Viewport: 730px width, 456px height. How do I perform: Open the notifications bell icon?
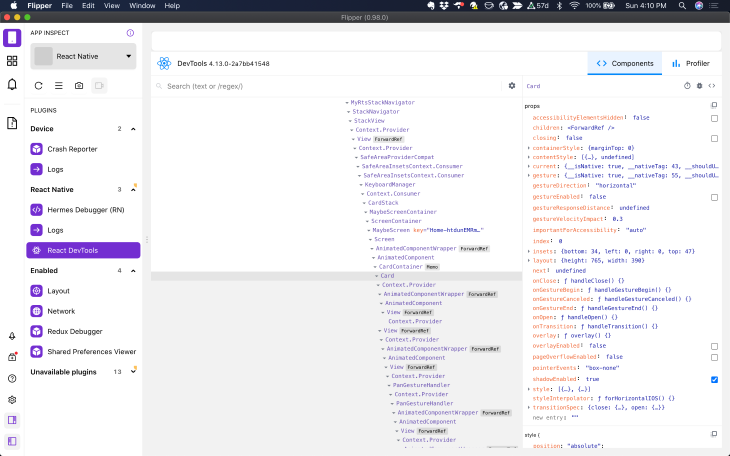tap(12, 84)
